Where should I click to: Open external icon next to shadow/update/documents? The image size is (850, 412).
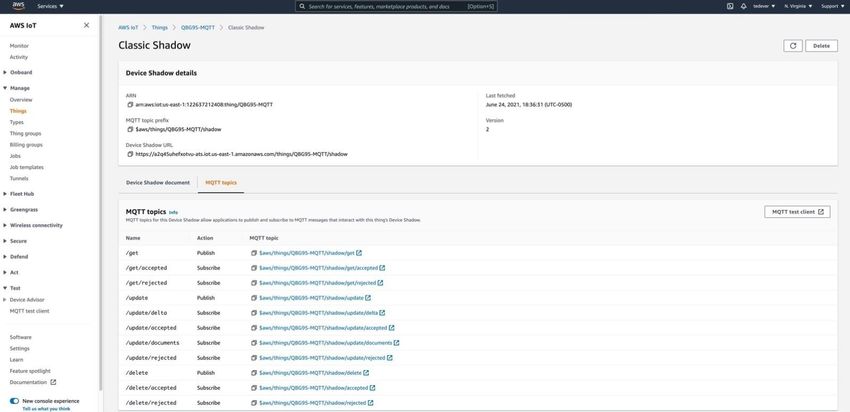(x=396, y=343)
